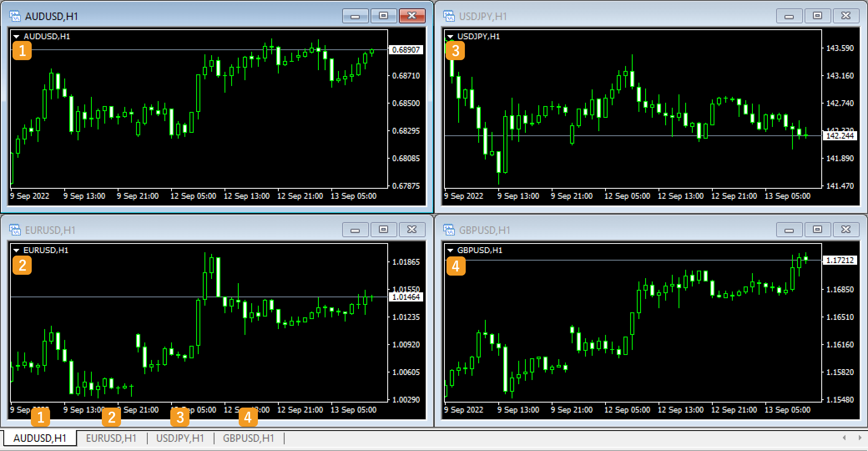
Task: Click the USDJPY,H1 window title text
Action: [483, 16]
